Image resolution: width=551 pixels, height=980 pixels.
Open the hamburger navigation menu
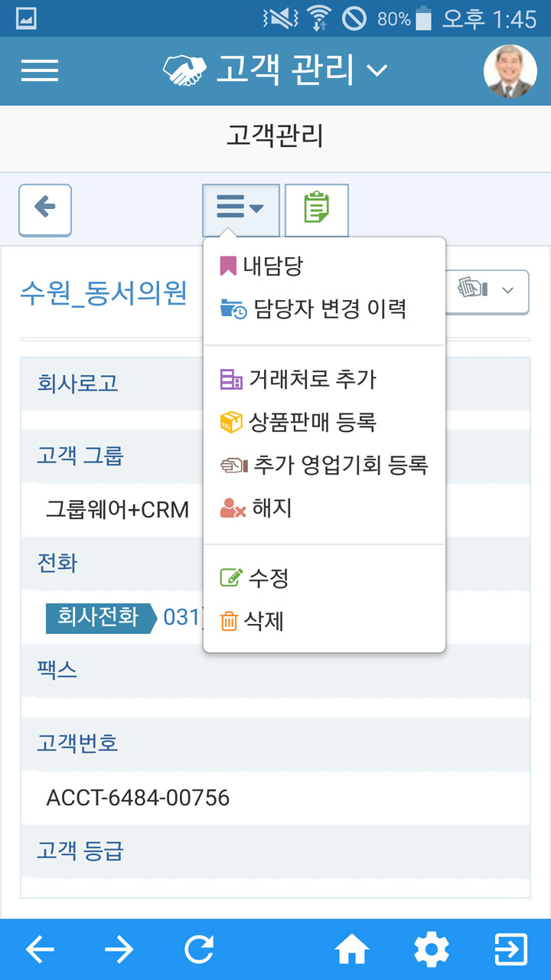(x=40, y=70)
